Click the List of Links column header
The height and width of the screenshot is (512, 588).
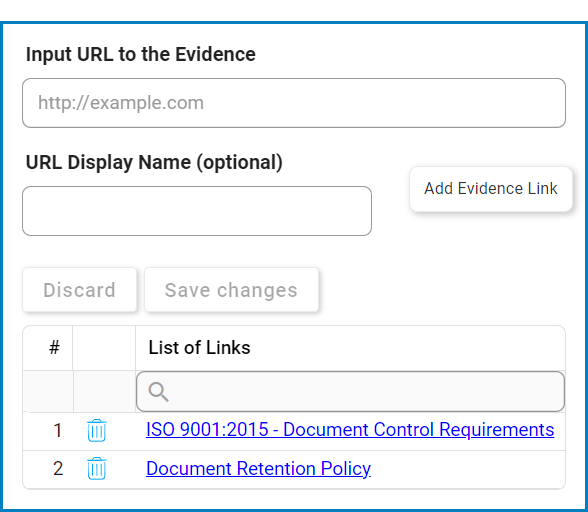(350, 348)
